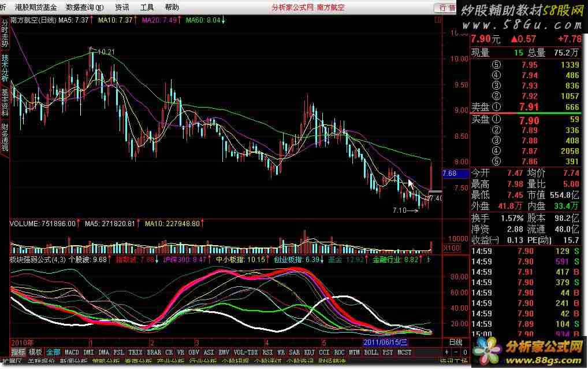Image resolution: width=588 pixels, height=369 pixels.
Task: Select the 模板 tab in the indicator bar
Action: pyautogui.click(x=35, y=352)
